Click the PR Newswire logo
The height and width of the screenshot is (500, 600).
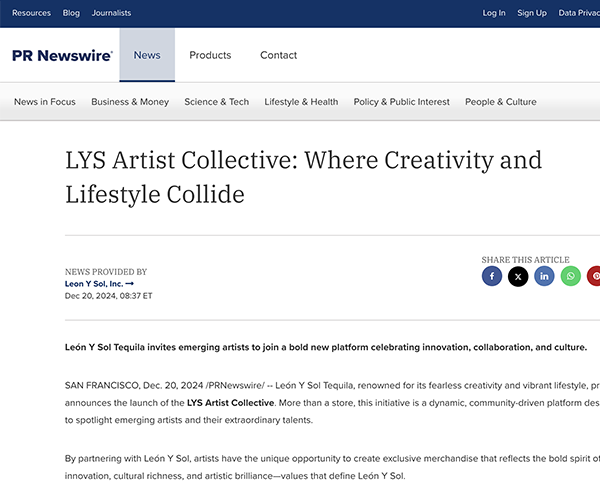click(62, 56)
